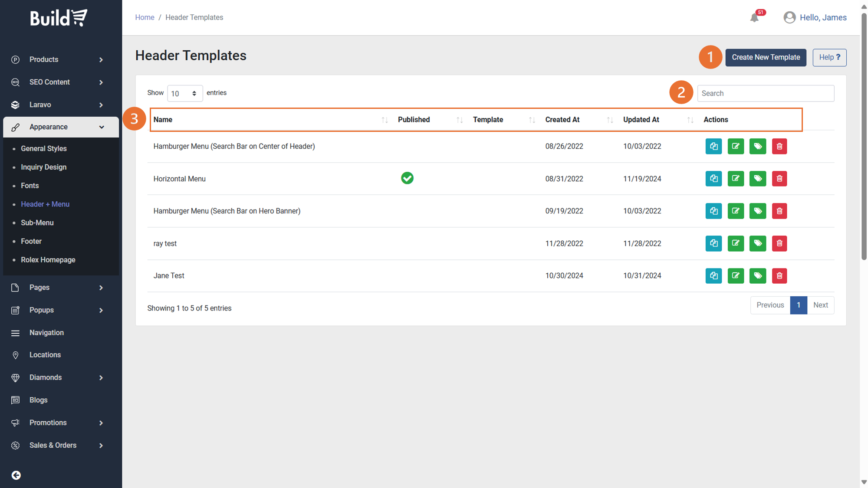Delete the first Hamburger Menu template
This screenshot has width=868, height=488.
point(779,147)
